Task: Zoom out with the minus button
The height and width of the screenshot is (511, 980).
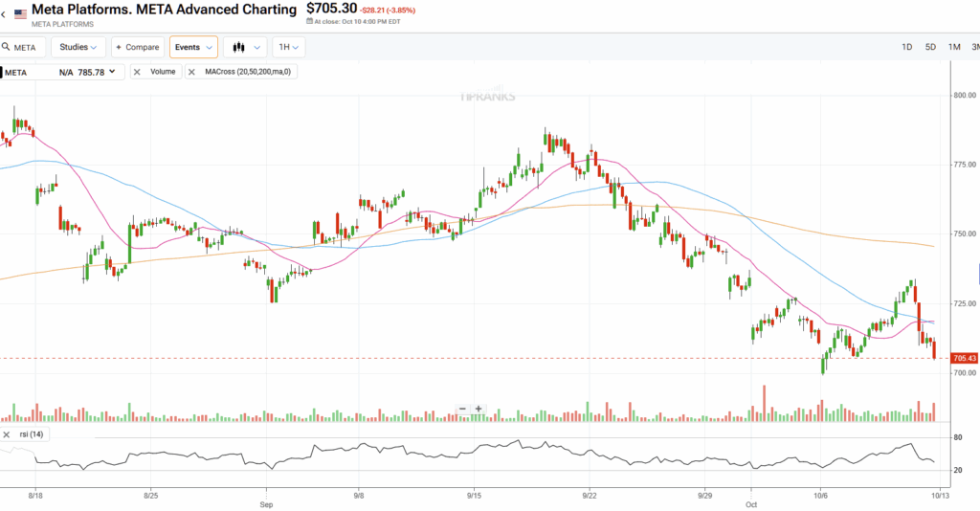Action: coord(462,409)
